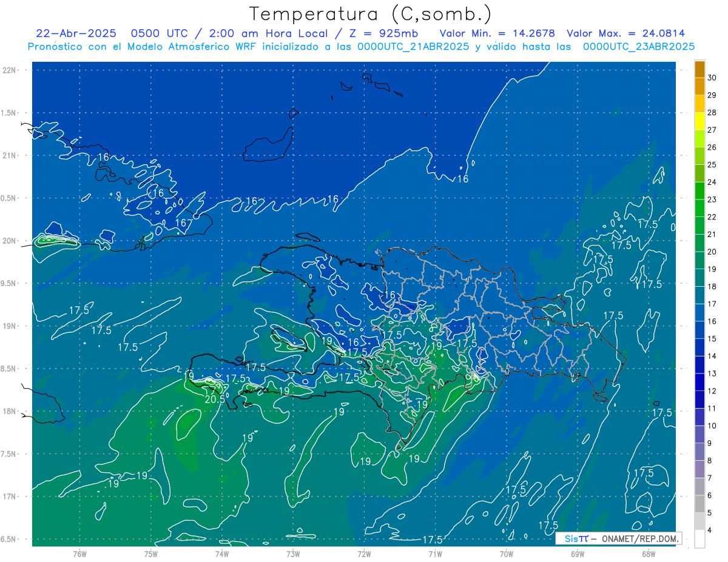This screenshot has width=728, height=562.
Task: Click the color scale value '28'
Action: 712,113
